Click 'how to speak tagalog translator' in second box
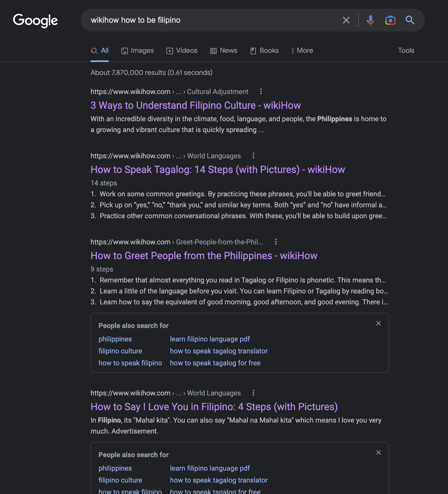 (219, 480)
